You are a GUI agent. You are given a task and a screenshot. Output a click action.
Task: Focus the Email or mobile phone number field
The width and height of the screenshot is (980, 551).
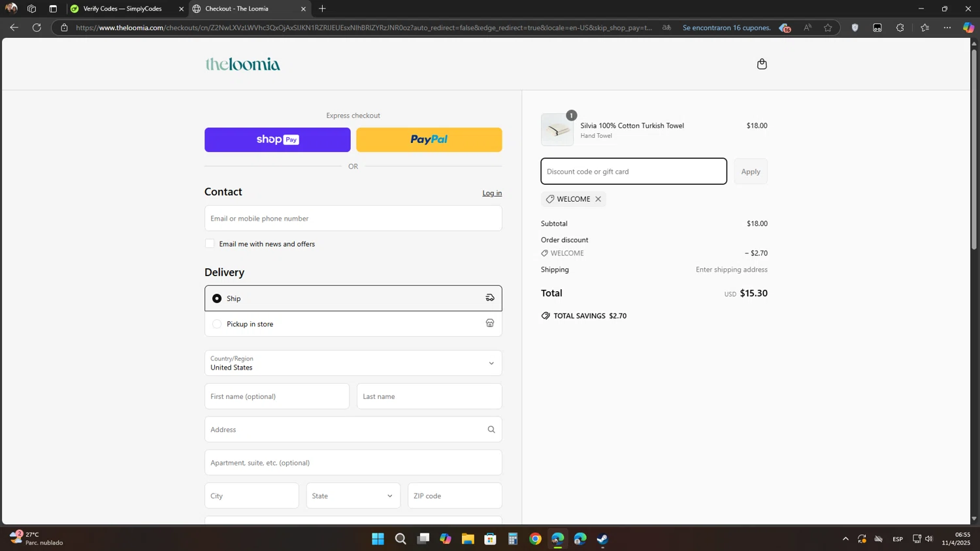[353, 218]
